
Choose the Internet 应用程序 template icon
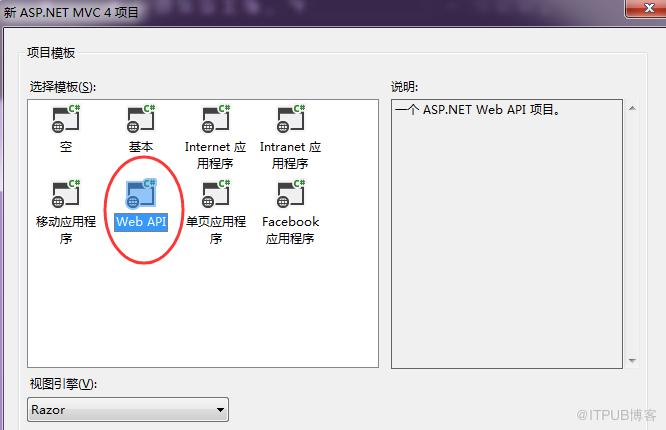(216, 119)
